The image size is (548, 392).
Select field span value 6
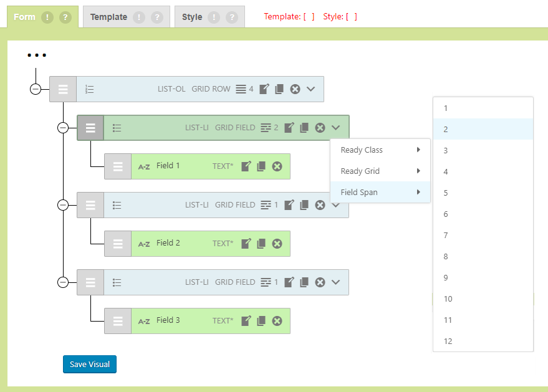click(446, 214)
